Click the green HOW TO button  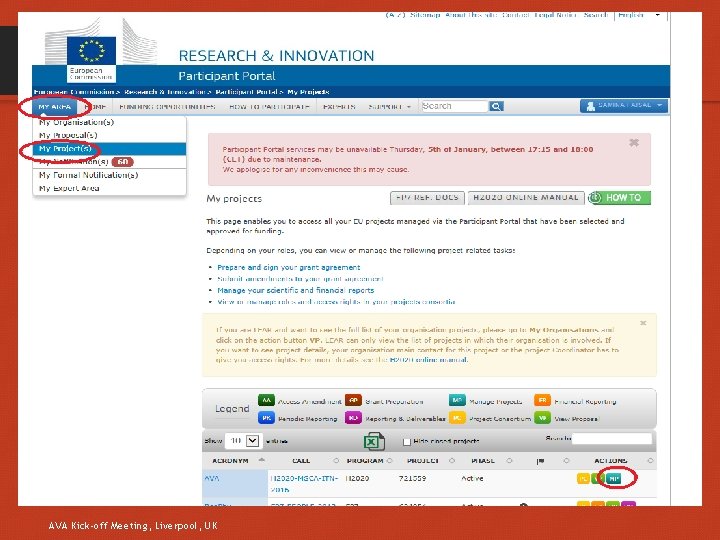click(619, 197)
